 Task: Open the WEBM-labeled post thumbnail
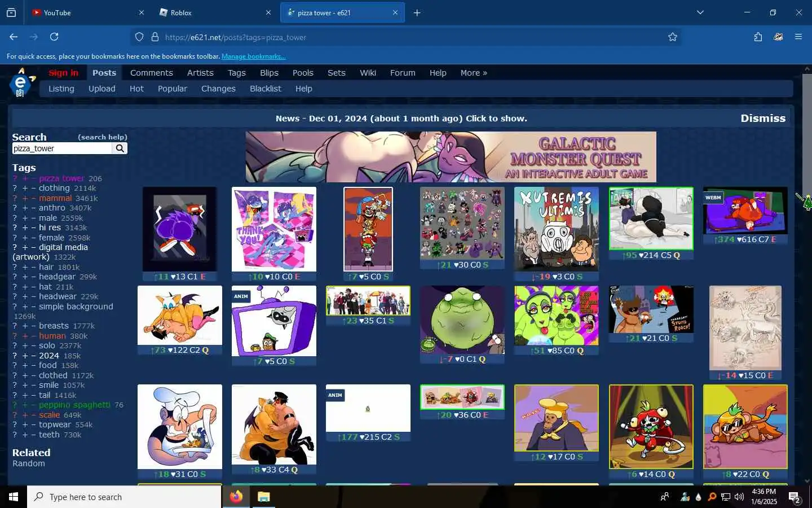coord(745,211)
